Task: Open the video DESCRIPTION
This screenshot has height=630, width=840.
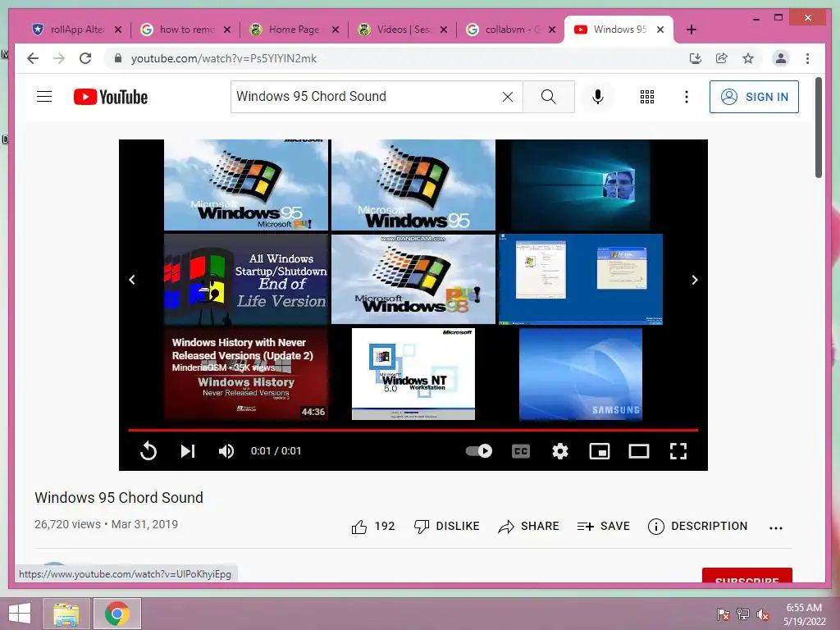Action: tap(697, 527)
